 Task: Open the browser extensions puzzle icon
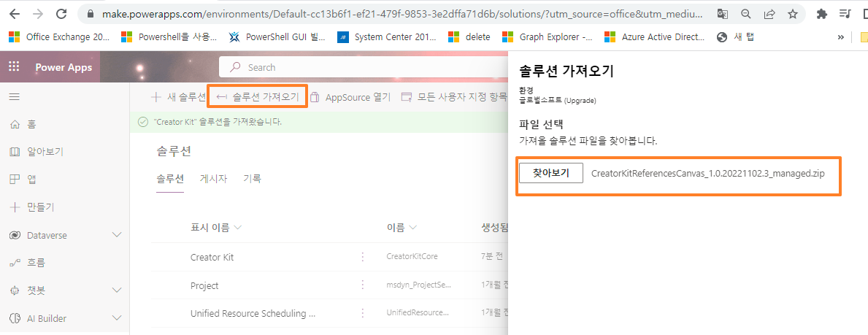[x=822, y=14]
